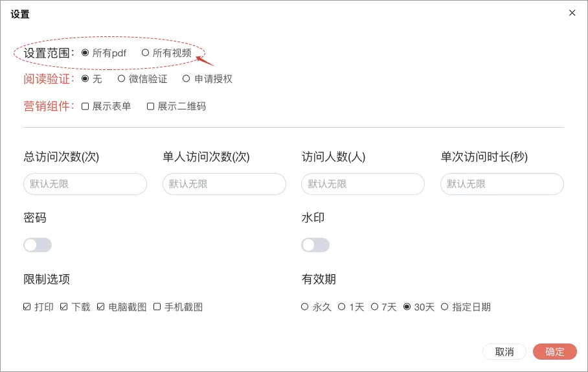Click the 单人访问次数 input field
588x372 pixels.
pyautogui.click(x=224, y=184)
